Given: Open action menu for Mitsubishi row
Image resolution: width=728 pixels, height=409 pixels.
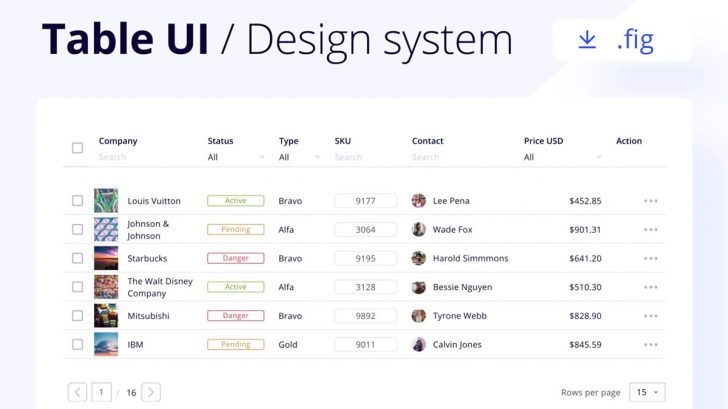Looking at the screenshot, I should (650, 316).
